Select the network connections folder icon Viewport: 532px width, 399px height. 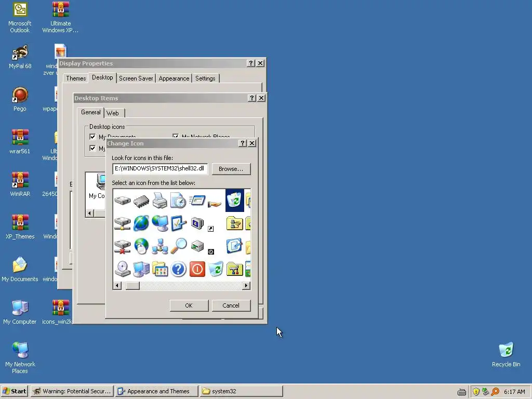[x=234, y=223]
